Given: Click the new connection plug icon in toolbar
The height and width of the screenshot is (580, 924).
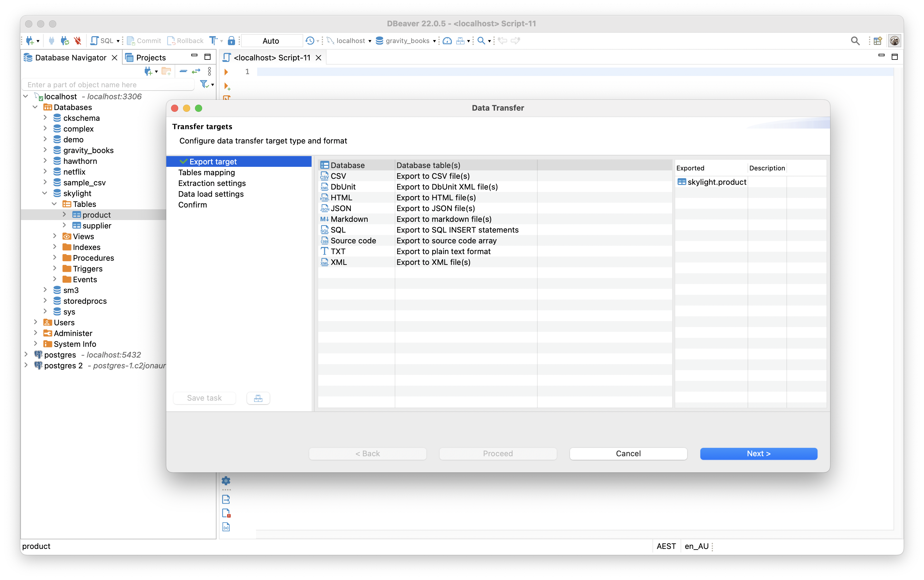Looking at the screenshot, I should (x=30, y=41).
